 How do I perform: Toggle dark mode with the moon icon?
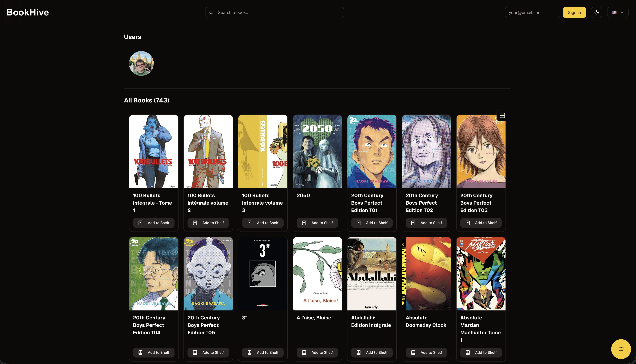[x=596, y=13]
